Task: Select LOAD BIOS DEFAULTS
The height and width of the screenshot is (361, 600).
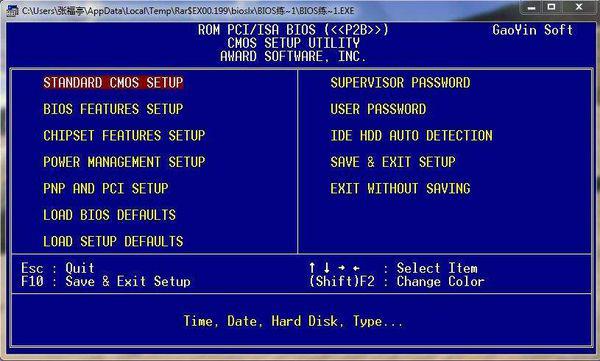Action: 109,215
